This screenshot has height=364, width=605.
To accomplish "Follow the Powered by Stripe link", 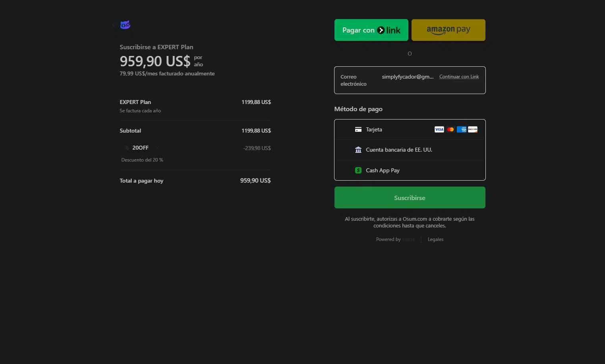I will coord(395,239).
